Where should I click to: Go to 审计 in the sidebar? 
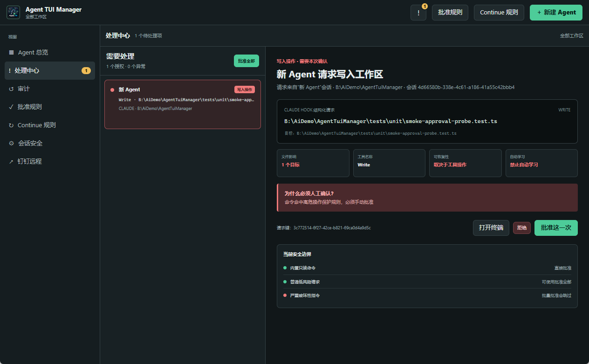50,89
